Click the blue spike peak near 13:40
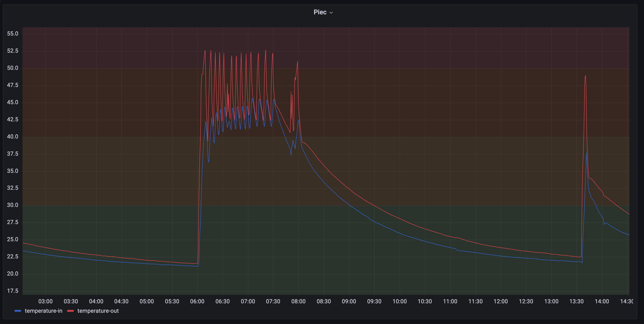The width and height of the screenshot is (644, 324). (x=586, y=153)
